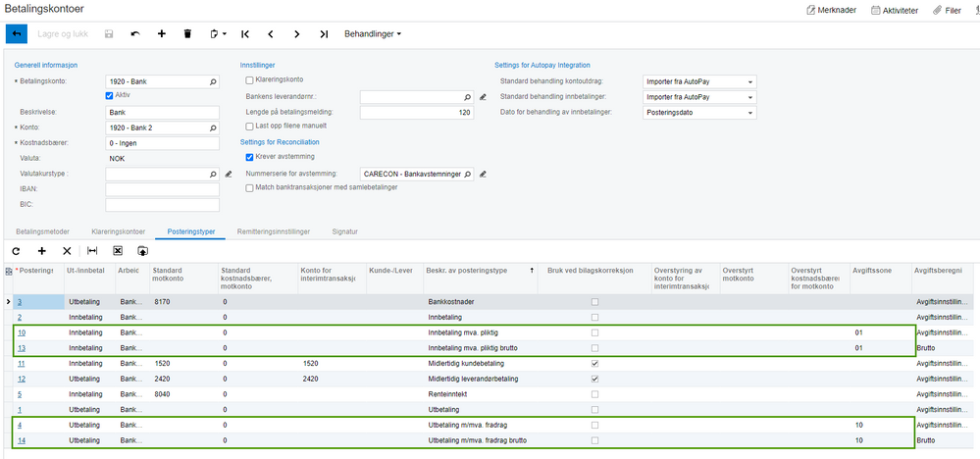980x459 pixels.
Task: Undo changes with the toolbar undo arrow
Action: [x=135, y=34]
